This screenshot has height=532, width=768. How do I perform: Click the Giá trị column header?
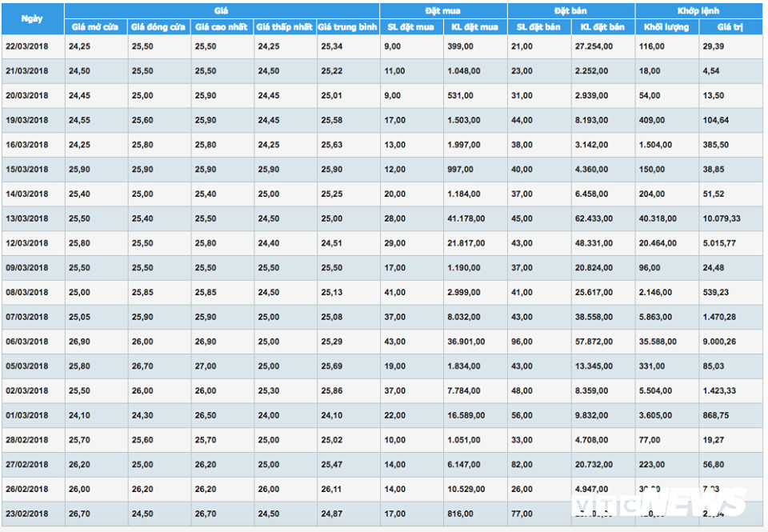point(730,27)
